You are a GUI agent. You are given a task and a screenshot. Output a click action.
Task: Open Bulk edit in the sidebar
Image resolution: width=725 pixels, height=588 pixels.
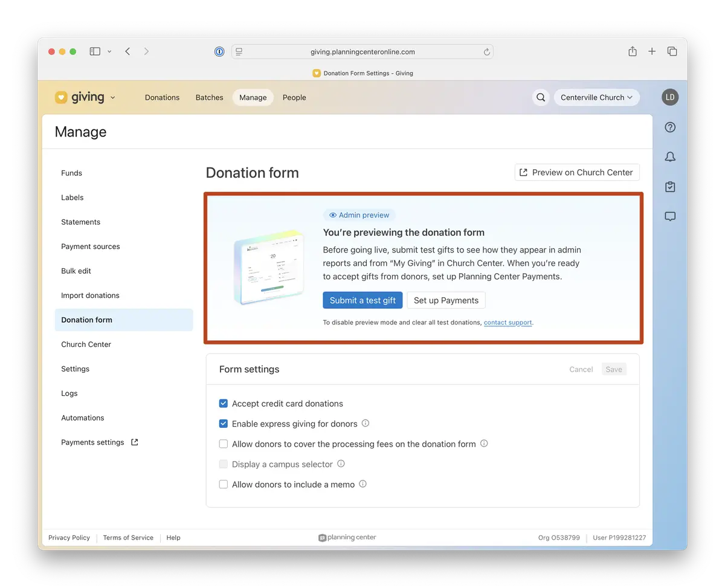click(x=124, y=271)
